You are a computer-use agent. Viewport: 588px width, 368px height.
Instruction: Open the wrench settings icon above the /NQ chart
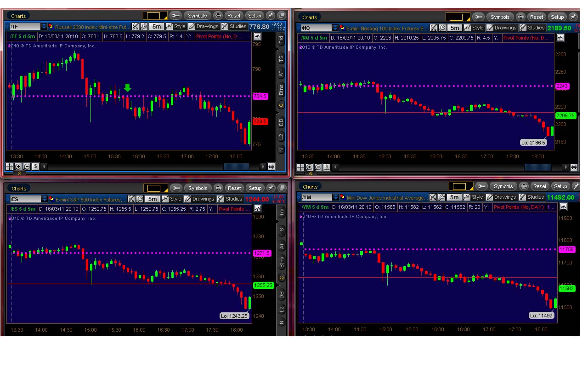click(478, 17)
